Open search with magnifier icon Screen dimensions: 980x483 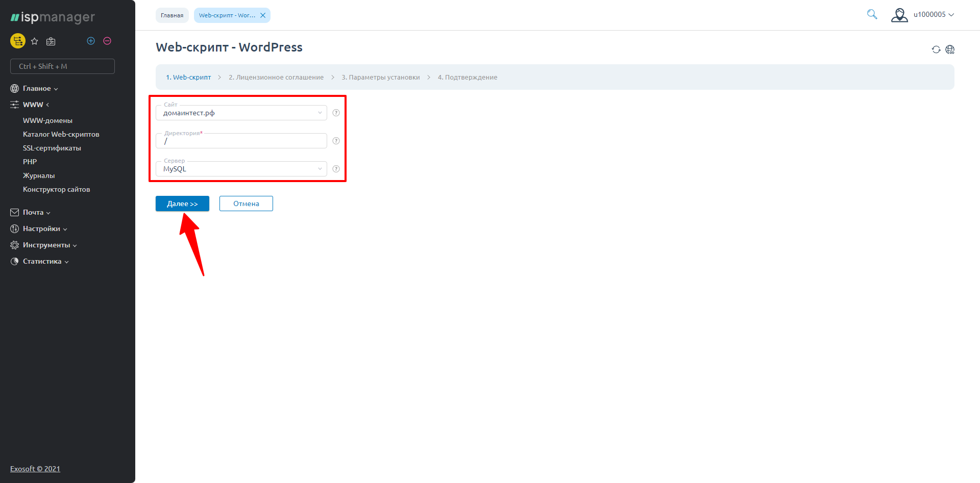pos(872,15)
